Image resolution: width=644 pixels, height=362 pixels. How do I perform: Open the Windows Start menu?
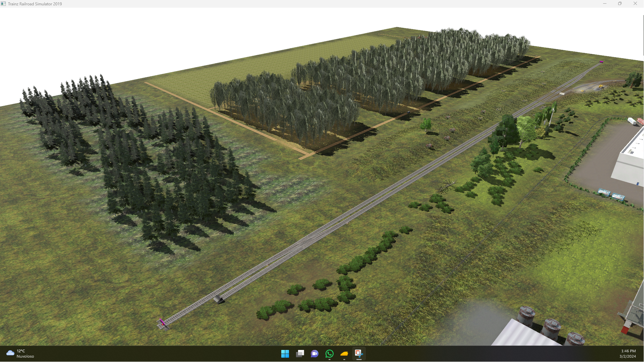coord(285,354)
